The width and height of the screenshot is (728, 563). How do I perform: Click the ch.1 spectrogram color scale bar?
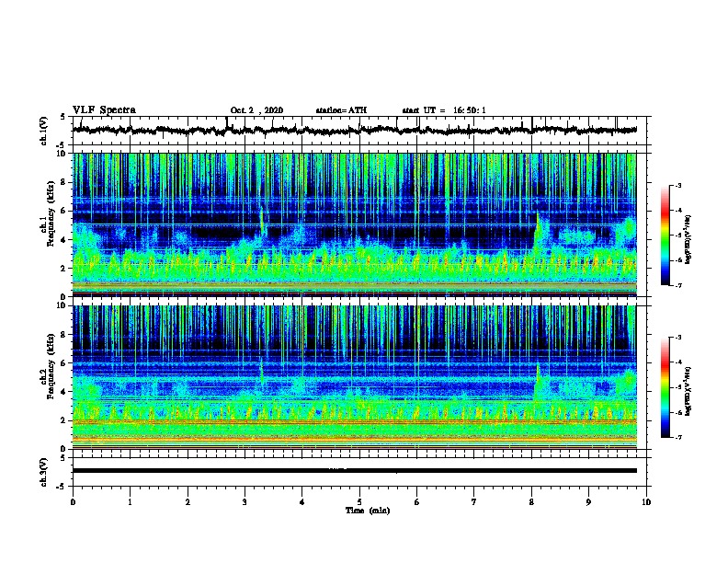tap(665, 236)
